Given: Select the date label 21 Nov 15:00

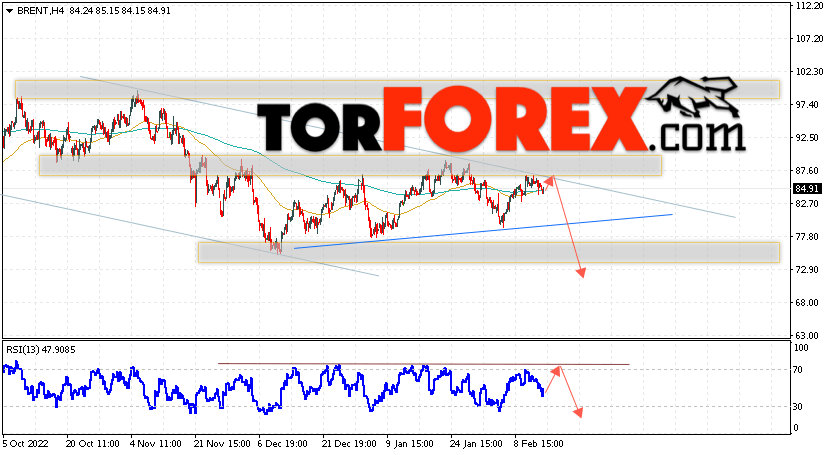Looking at the screenshot, I should tap(222, 443).
